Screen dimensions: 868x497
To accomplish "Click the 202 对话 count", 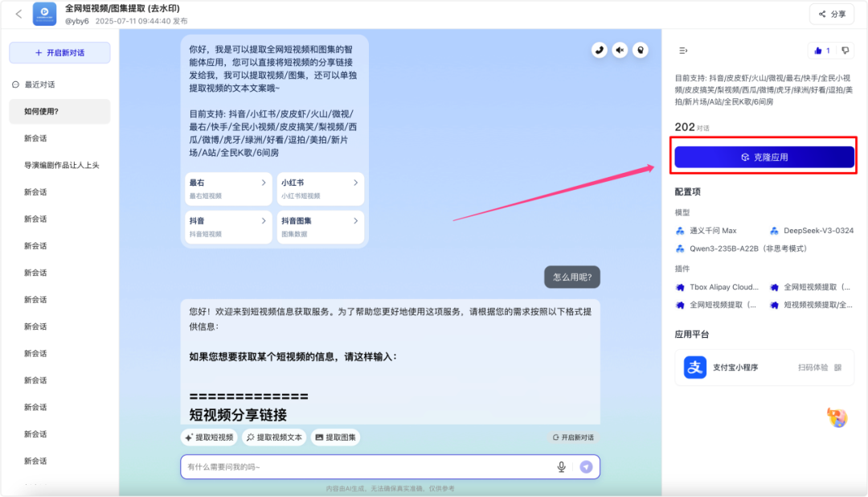I will point(691,127).
